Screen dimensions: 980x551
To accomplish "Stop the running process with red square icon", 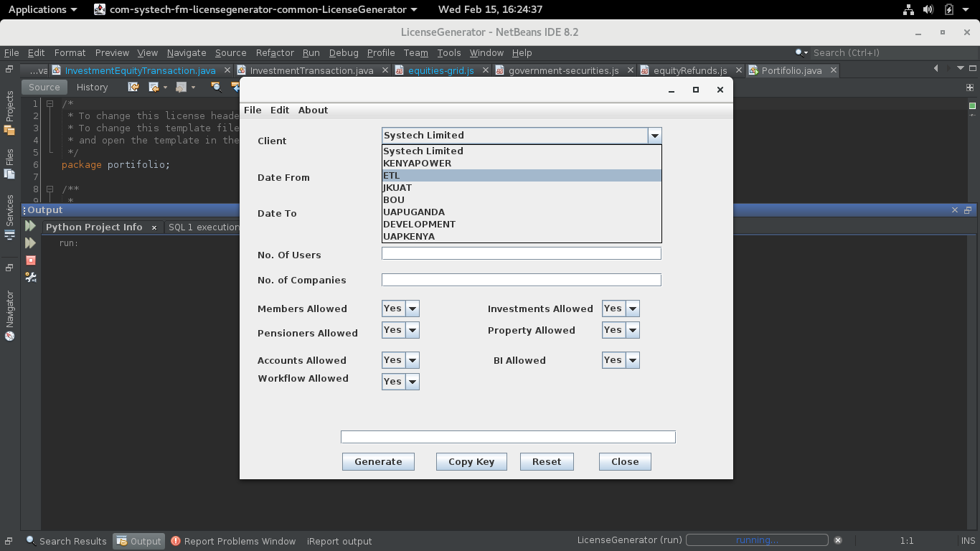I will [x=30, y=260].
